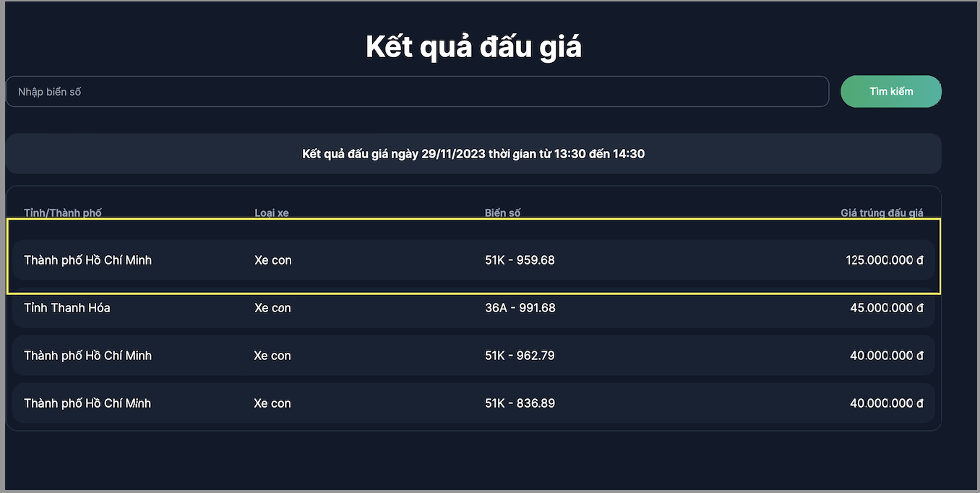Click the 'Nhập biển số' search field

[x=417, y=92]
